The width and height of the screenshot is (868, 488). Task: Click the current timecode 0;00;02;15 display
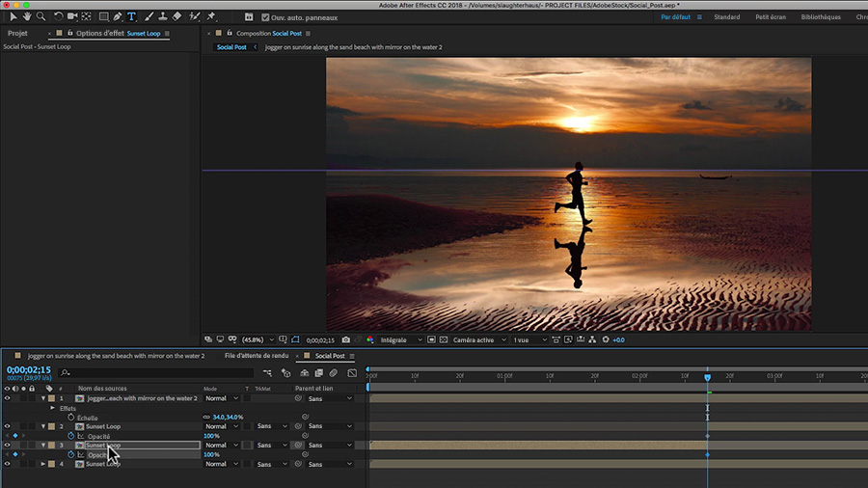28,369
